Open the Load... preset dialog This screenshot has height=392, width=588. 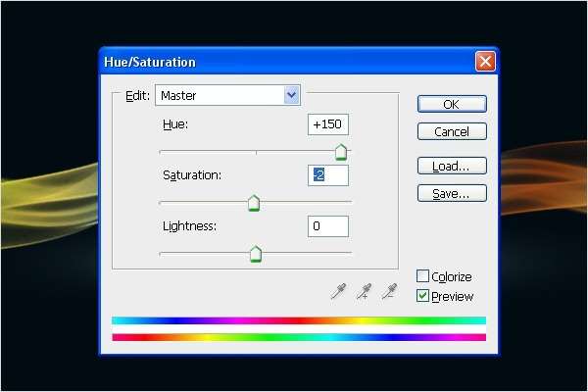(x=452, y=166)
